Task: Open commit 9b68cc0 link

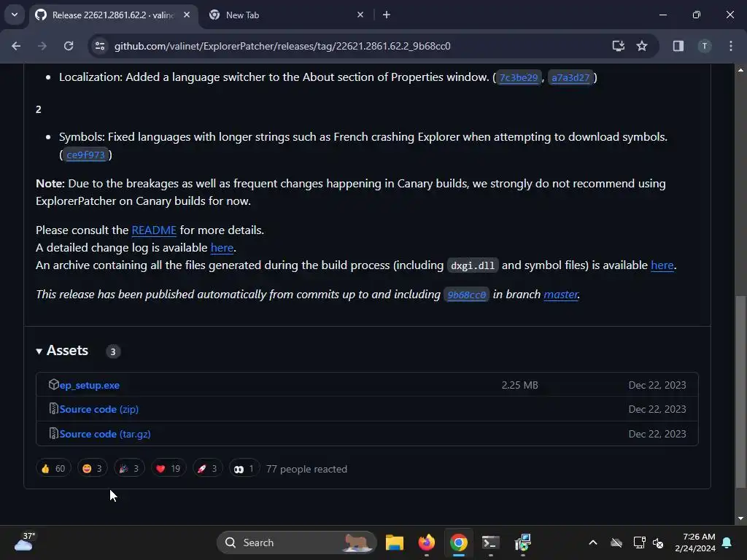Action: click(x=466, y=295)
